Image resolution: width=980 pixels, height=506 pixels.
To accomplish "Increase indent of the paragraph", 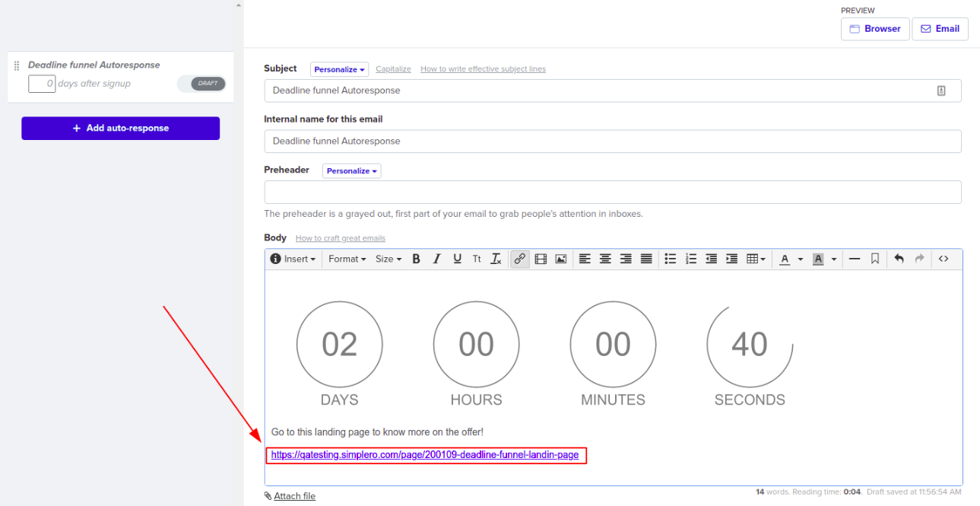I will pos(732,259).
